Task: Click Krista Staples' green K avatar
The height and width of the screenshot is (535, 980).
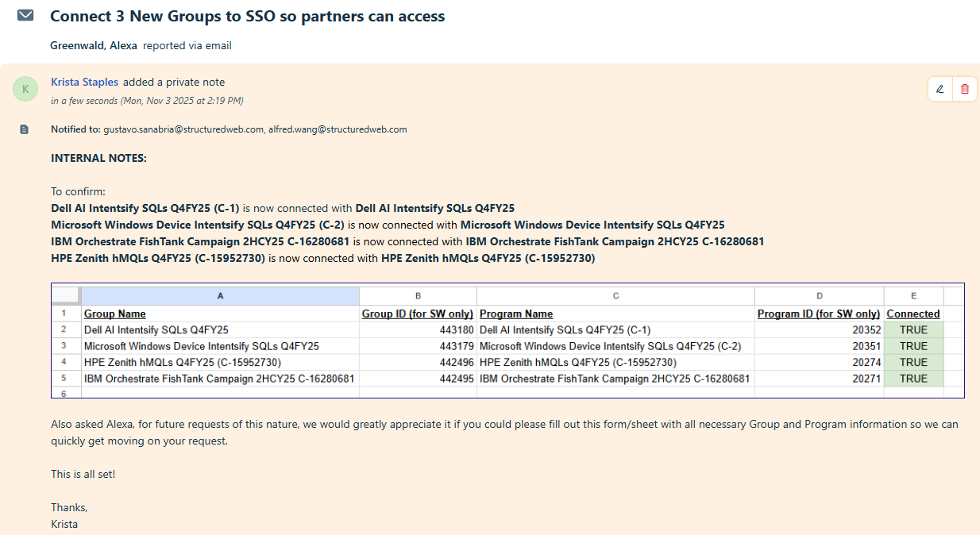Action: pyautogui.click(x=25, y=89)
